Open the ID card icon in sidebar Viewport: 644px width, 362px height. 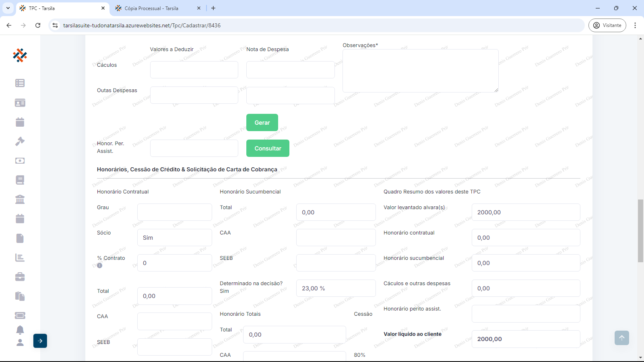(20, 103)
